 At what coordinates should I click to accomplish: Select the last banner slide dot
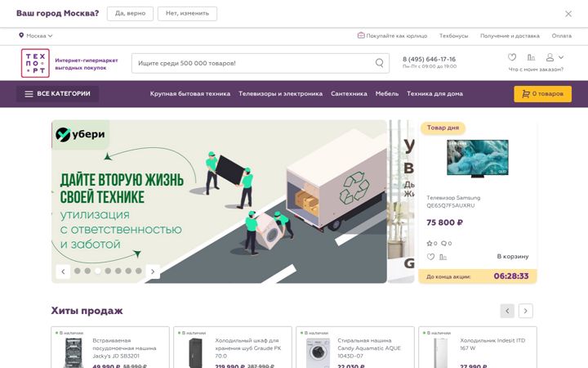coord(138,271)
